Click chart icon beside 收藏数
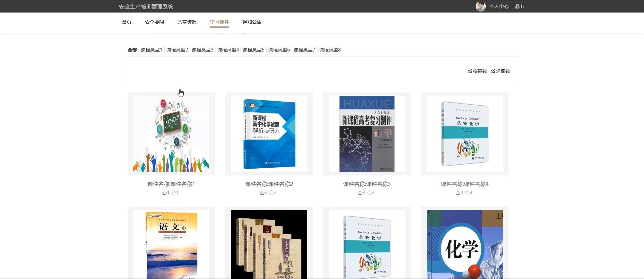Screen dimensions: 644x279 (470, 71)
